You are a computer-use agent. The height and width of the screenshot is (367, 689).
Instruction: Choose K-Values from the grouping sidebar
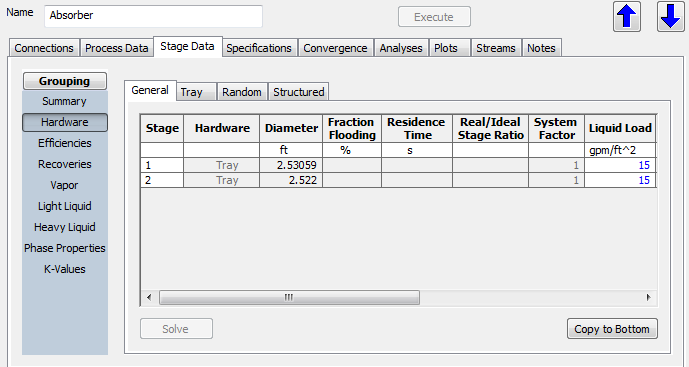(x=65, y=269)
